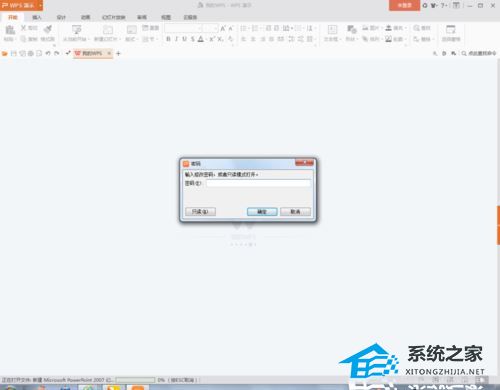Click the New Slide icon
This screenshot has width=500, height=390.
[107, 30]
